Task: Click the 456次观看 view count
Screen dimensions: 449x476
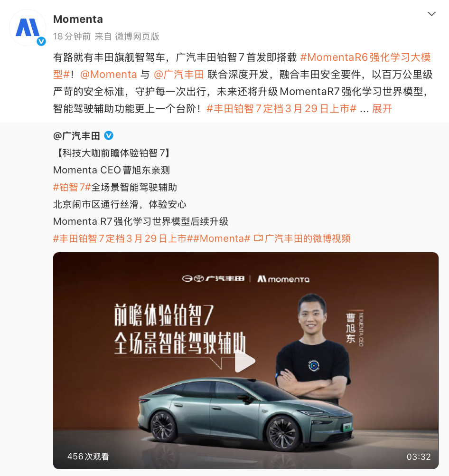Action: (x=88, y=457)
